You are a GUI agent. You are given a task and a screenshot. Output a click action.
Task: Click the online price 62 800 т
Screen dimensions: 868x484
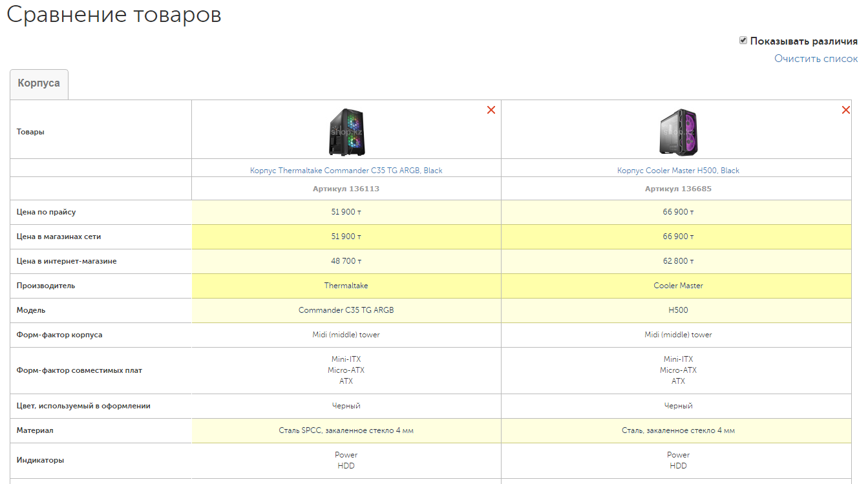(x=678, y=261)
